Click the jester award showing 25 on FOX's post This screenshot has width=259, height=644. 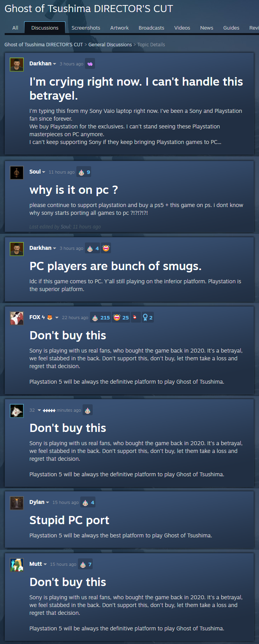[121, 318]
